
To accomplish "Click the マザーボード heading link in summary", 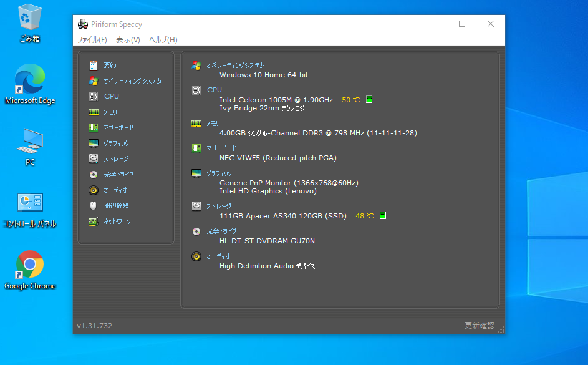I will (221, 148).
